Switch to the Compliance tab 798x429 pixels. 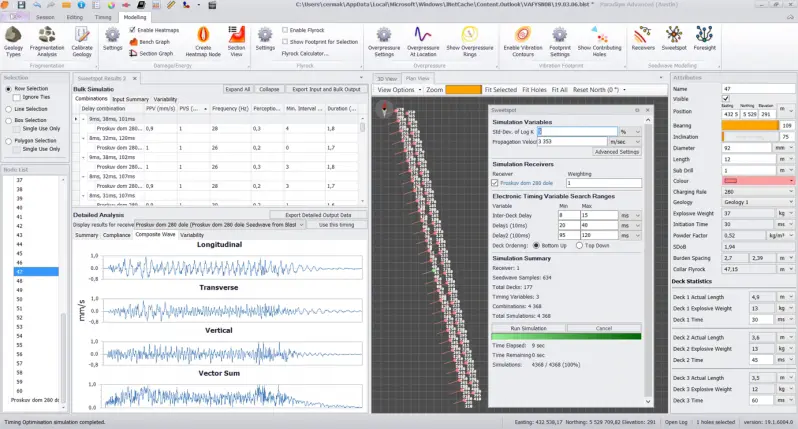pyautogui.click(x=116, y=235)
